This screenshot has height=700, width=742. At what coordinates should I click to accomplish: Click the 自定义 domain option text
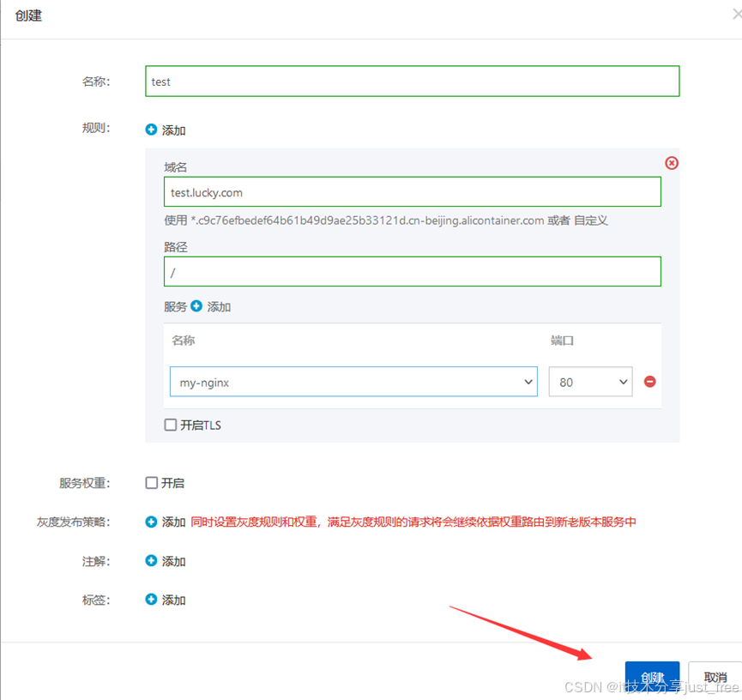591,220
